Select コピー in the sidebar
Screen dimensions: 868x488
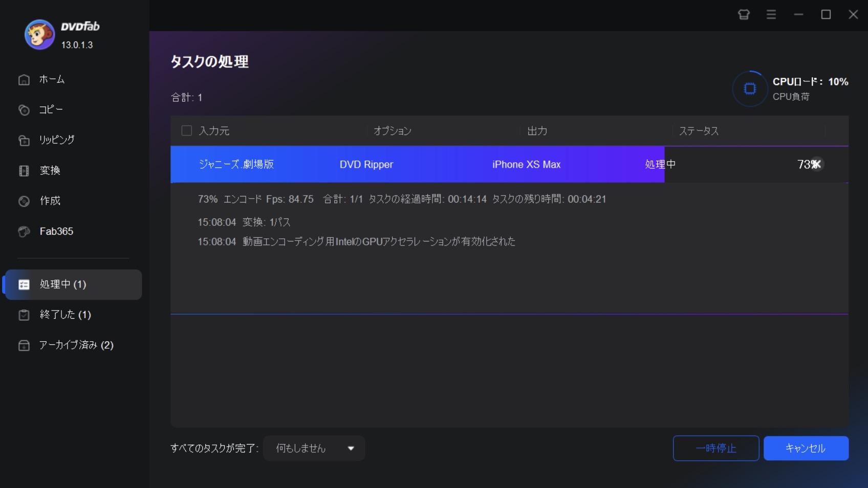[51, 109]
